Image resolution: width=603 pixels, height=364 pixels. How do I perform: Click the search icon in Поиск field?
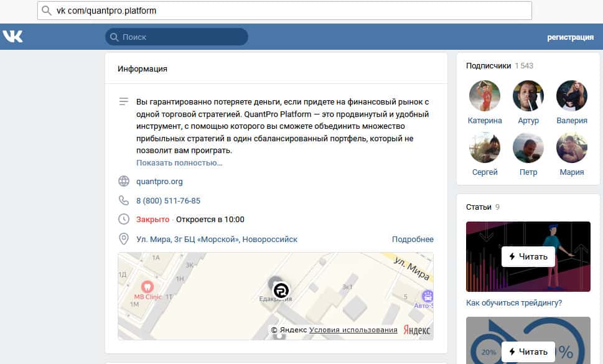pos(115,37)
